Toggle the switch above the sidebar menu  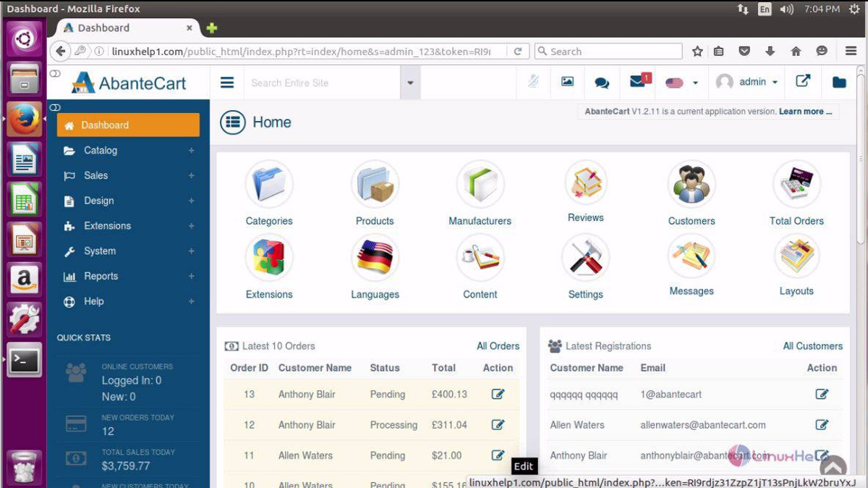click(x=55, y=107)
